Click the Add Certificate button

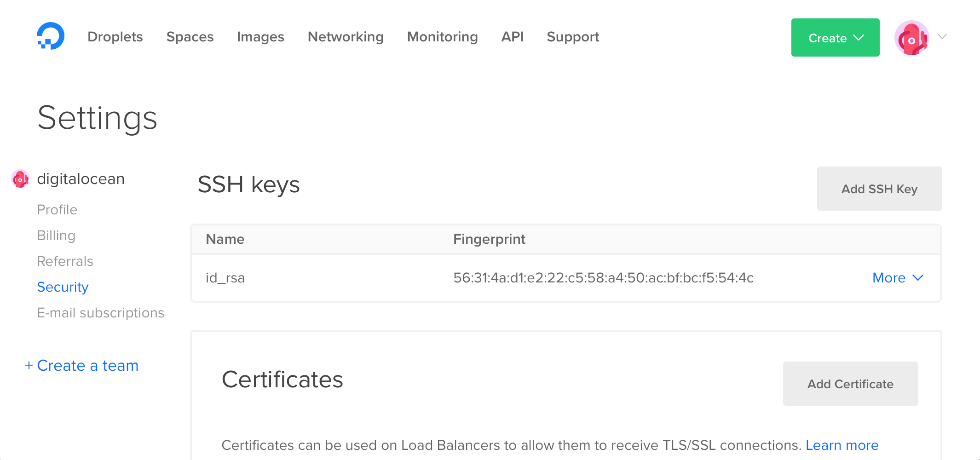(850, 384)
